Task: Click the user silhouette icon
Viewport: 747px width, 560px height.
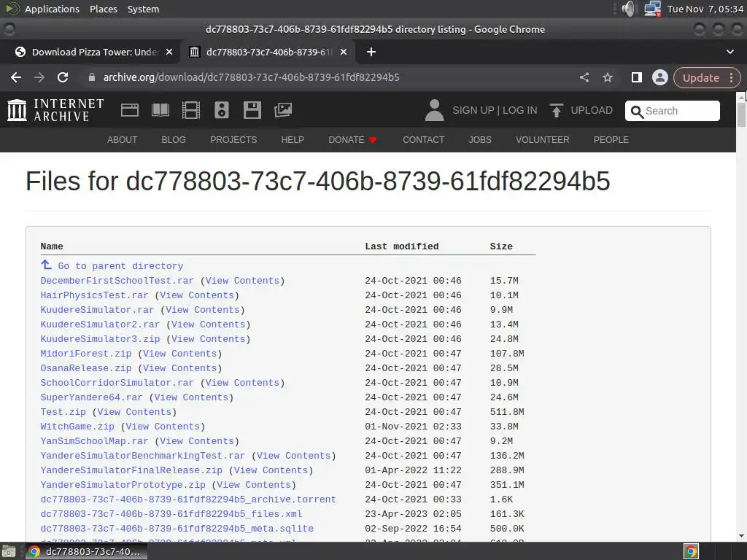Action: point(434,110)
